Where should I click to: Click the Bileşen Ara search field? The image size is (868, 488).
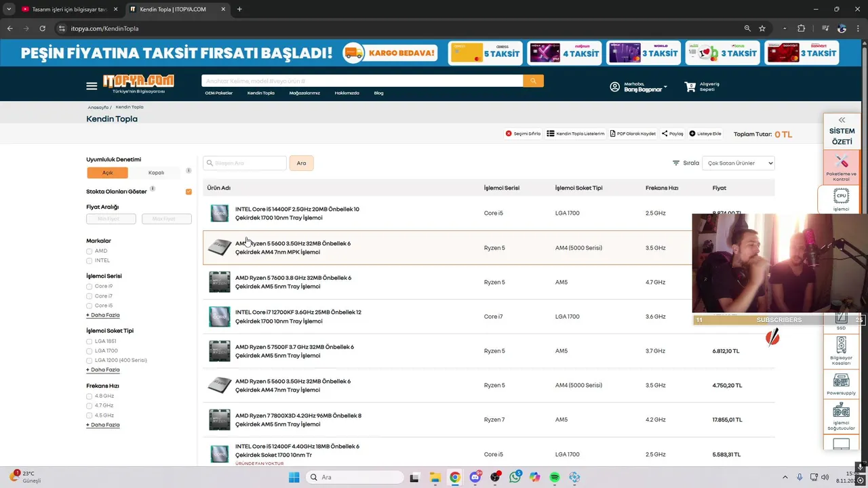(x=245, y=163)
